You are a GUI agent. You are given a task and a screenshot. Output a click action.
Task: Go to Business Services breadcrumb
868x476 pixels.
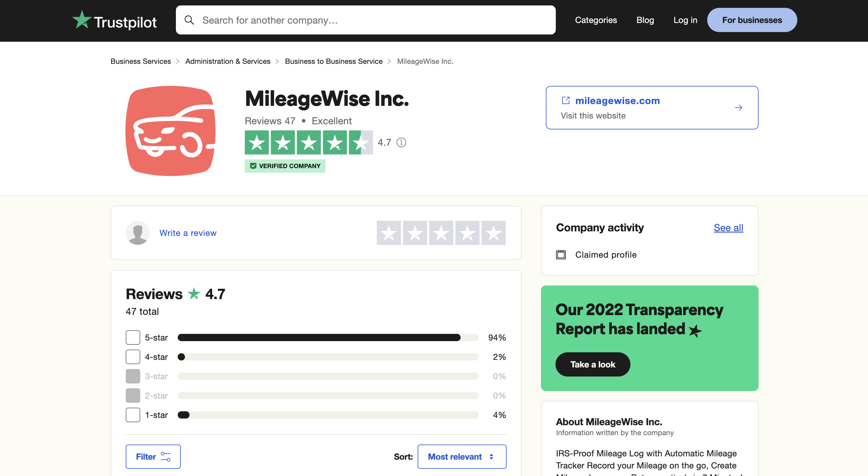coord(141,61)
